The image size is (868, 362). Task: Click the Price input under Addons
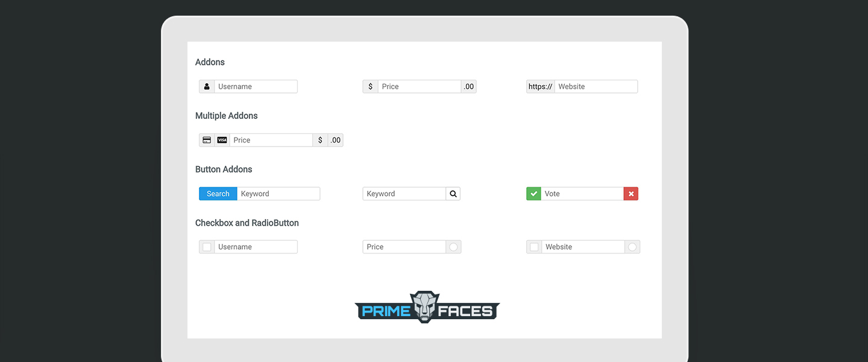[420, 86]
